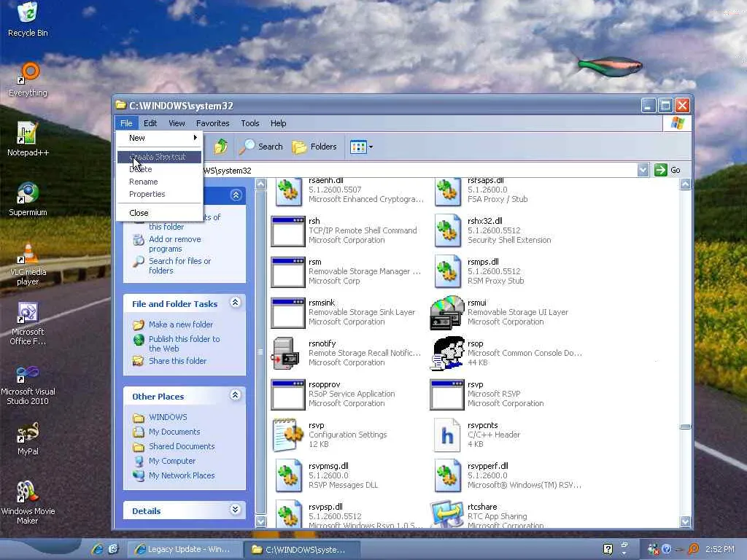
Task: Select the rsop console document icon
Action: coord(447,354)
